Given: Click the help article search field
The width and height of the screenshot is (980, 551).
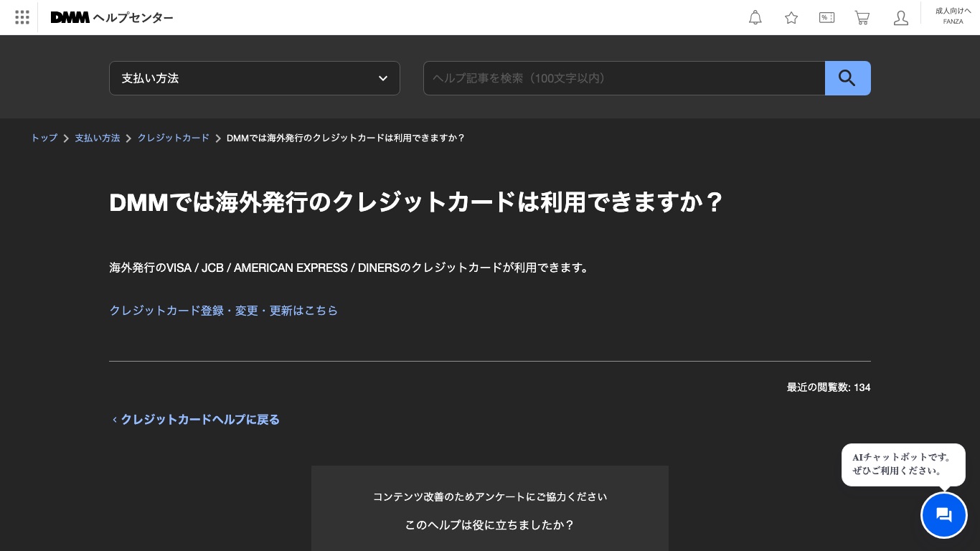Looking at the screenshot, I should (624, 78).
